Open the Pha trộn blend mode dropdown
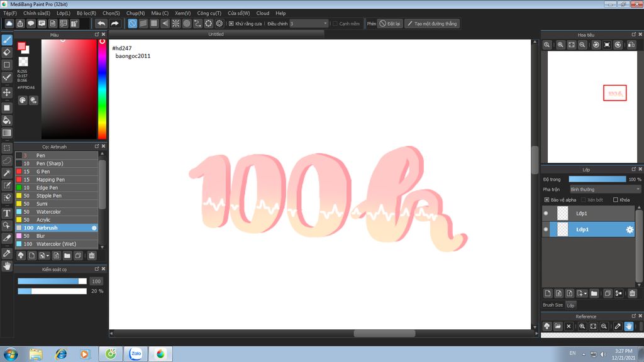Viewport: 644px width, 362px height. [x=605, y=189]
